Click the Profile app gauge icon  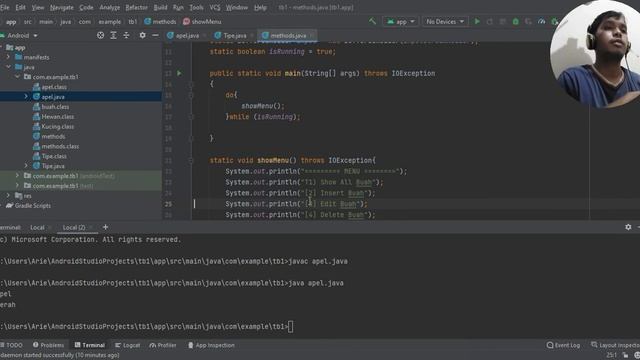click(542, 21)
